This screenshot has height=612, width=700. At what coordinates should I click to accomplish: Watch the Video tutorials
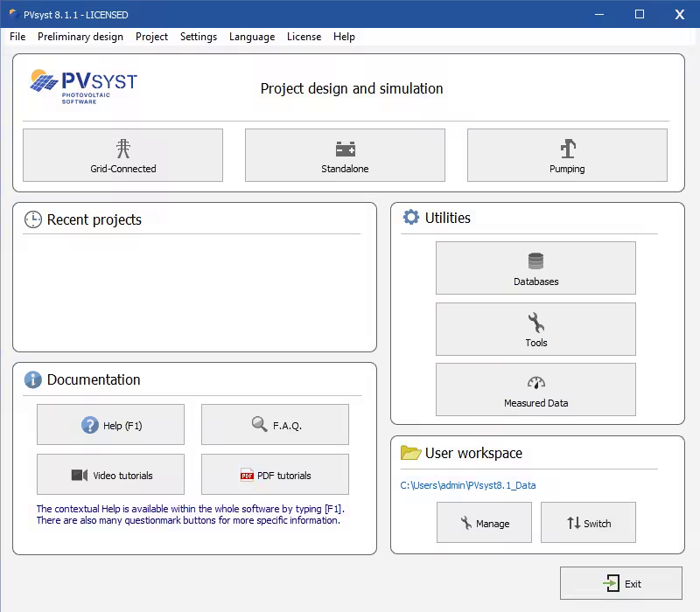[110, 475]
